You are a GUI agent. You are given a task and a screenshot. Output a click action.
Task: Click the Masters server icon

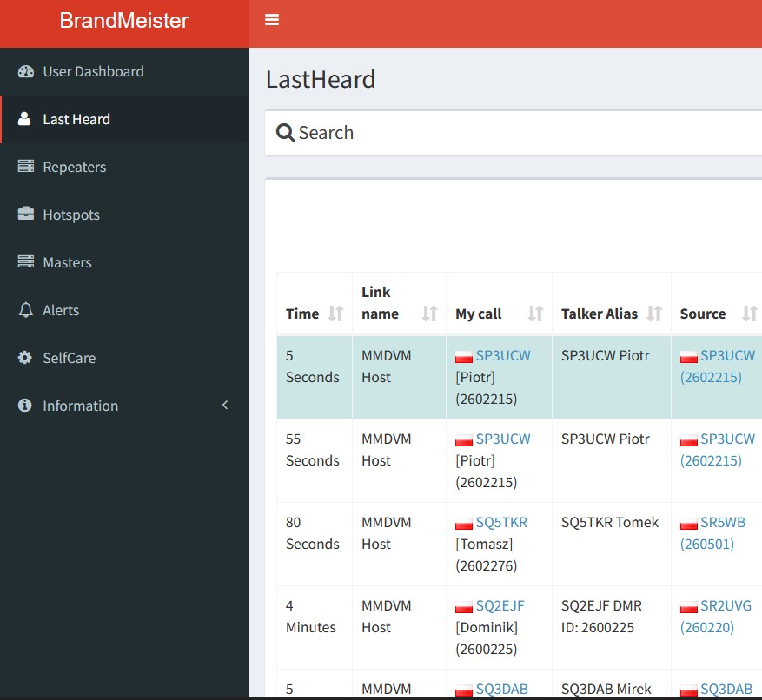[25, 262]
